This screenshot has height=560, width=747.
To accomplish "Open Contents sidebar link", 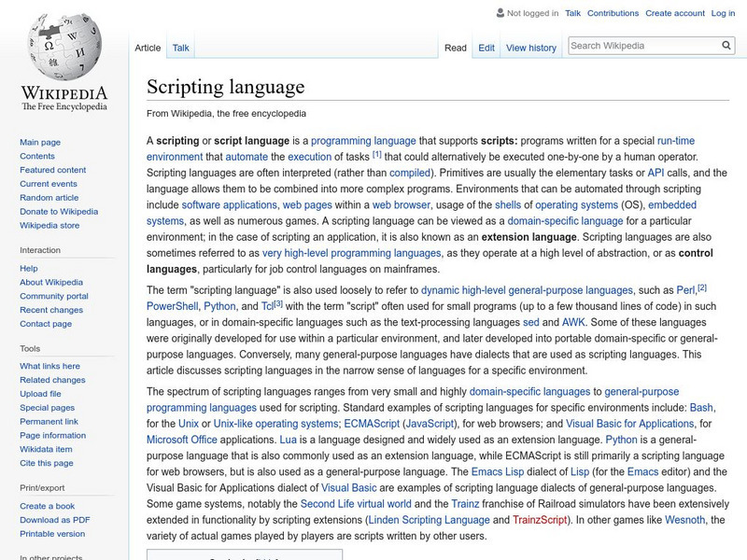I will pyautogui.click(x=37, y=156).
